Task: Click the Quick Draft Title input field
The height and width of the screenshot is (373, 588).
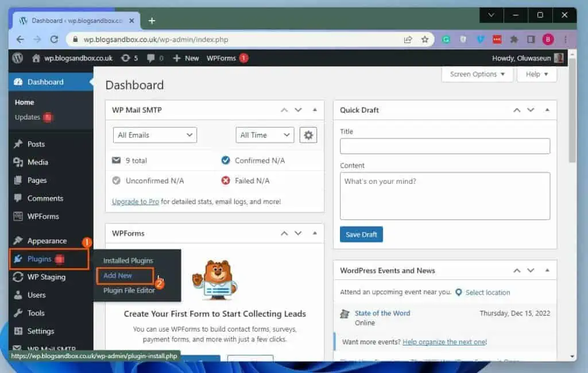Action: click(x=445, y=146)
